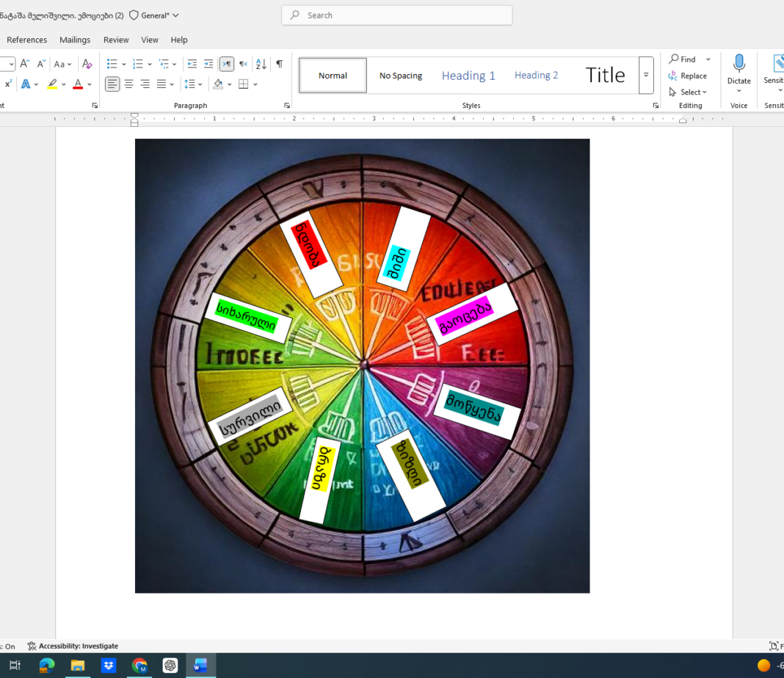
Task: Toggle left-to-right text direction
Action: click(226, 64)
